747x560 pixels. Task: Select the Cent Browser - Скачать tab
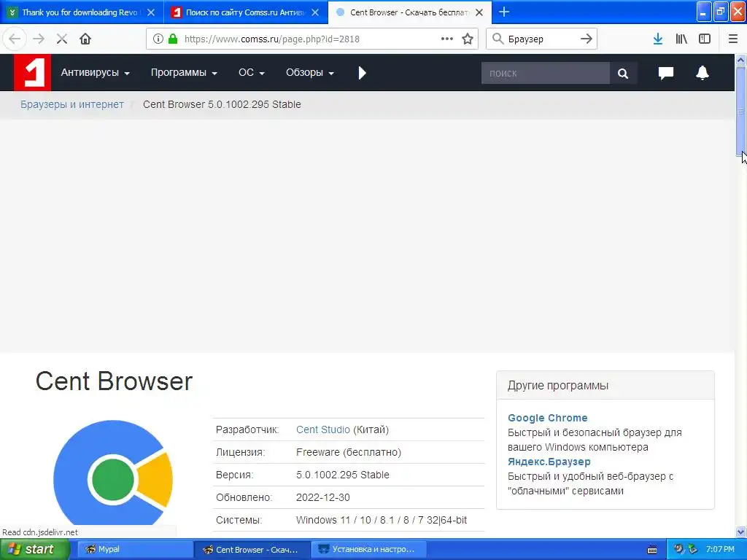[409, 12]
